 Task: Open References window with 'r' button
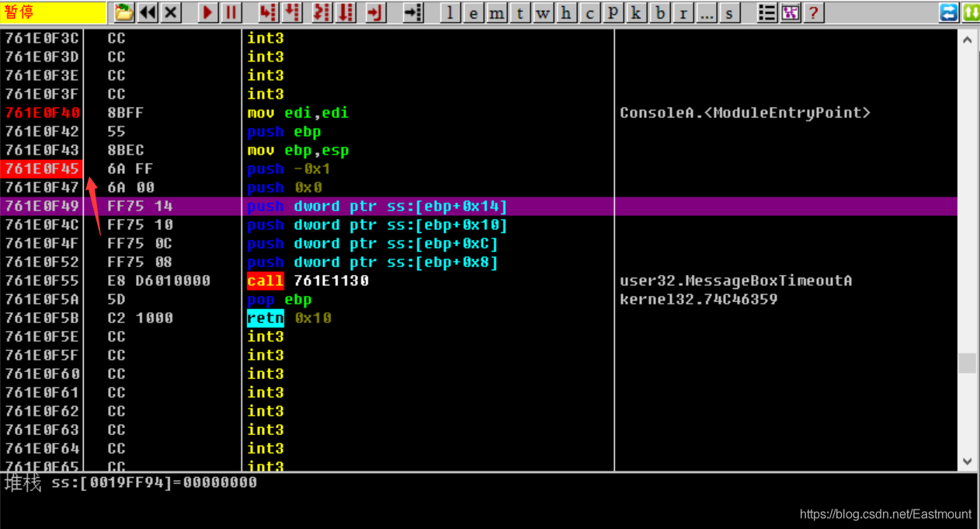pos(683,13)
